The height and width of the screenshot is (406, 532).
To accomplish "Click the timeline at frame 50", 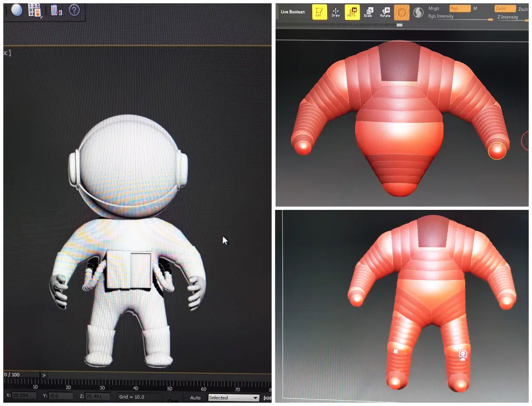I will 169,388.
